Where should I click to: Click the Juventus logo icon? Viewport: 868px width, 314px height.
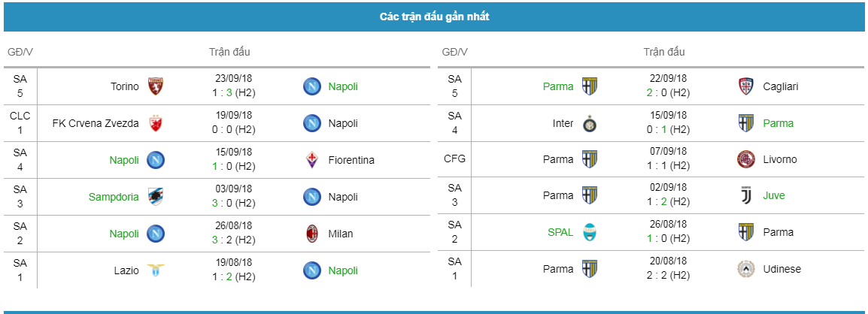(x=747, y=196)
